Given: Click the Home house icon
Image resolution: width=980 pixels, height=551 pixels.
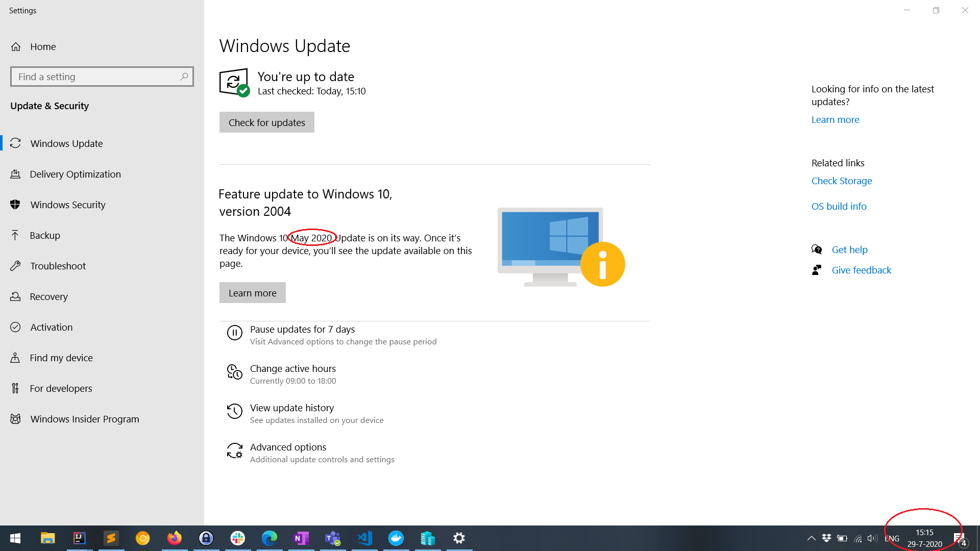Looking at the screenshot, I should [x=16, y=46].
